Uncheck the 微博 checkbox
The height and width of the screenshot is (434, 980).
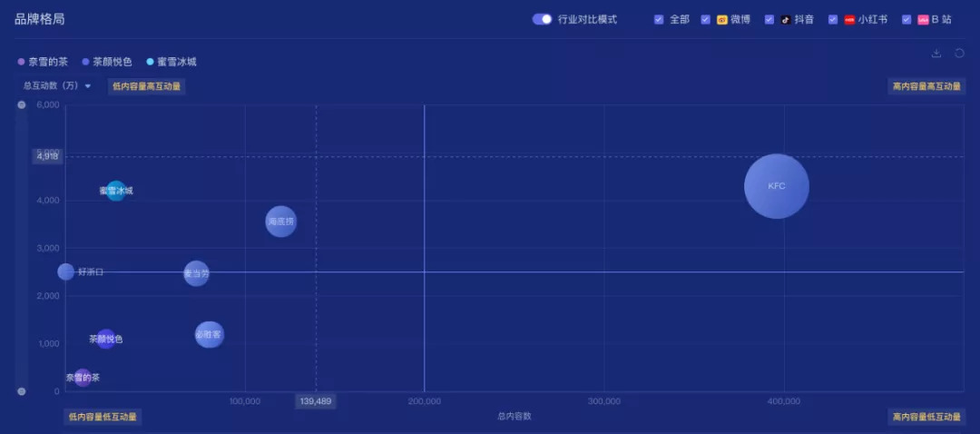(x=706, y=19)
